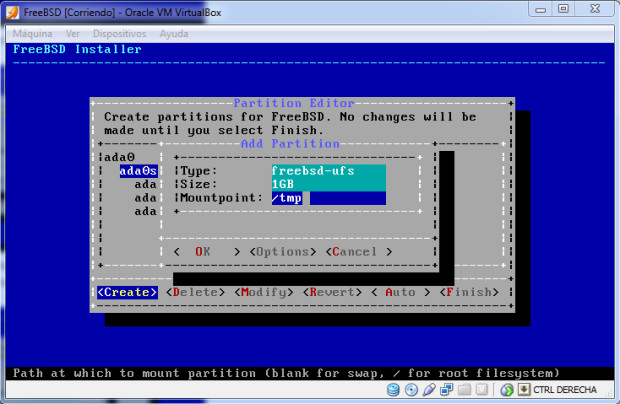Maximize the VirtualBox window

(563, 9)
